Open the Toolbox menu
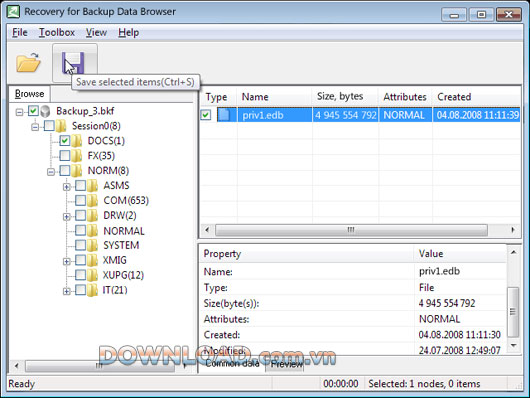530x398 pixels. click(57, 32)
